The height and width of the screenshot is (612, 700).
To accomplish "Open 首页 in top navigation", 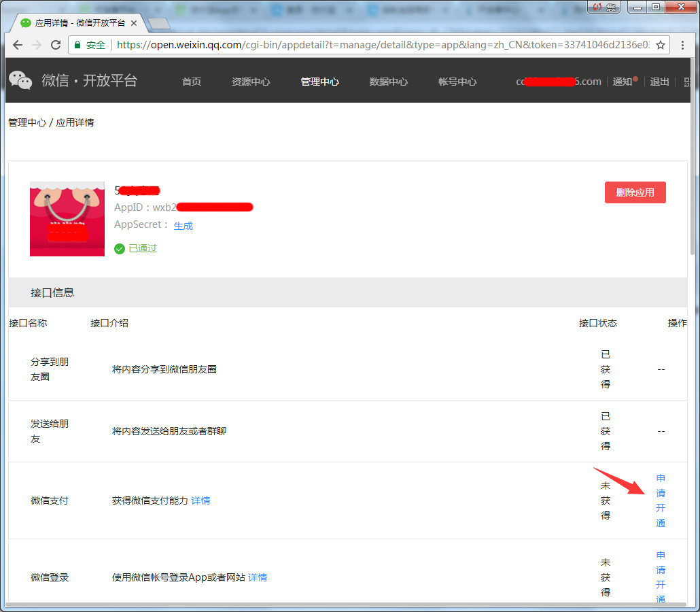I will [x=192, y=82].
